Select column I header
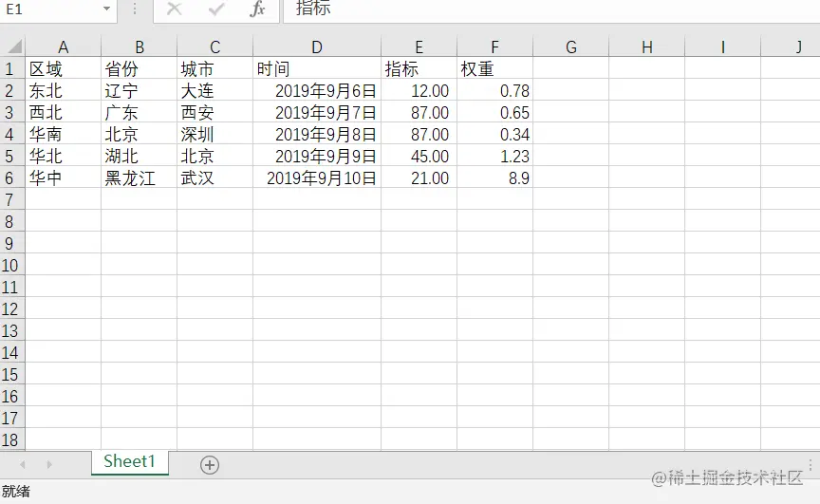 click(723, 47)
